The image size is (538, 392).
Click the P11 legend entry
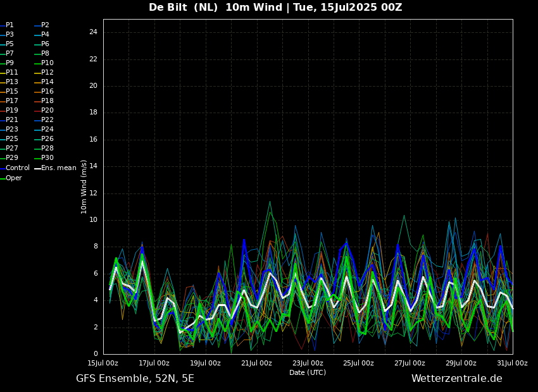9,72
